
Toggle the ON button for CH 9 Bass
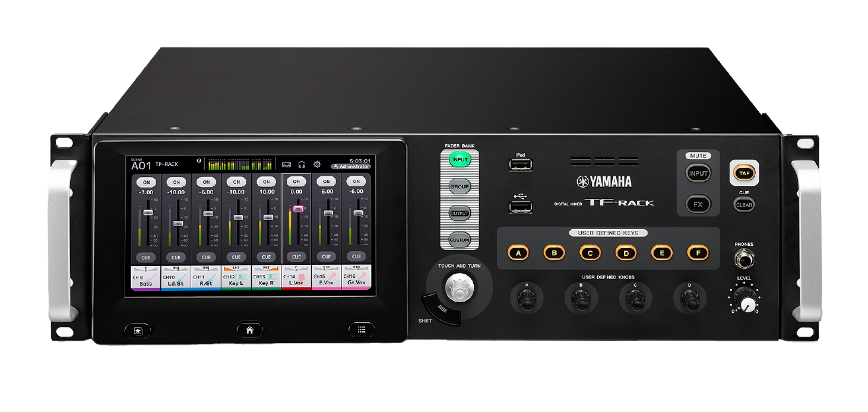pos(146,182)
